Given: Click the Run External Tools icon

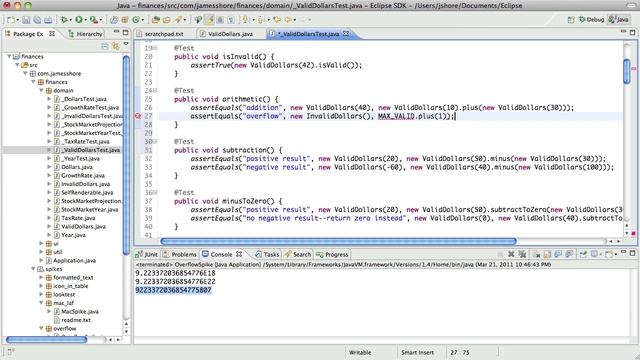Looking at the screenshot, I should (x=94, y=20).
